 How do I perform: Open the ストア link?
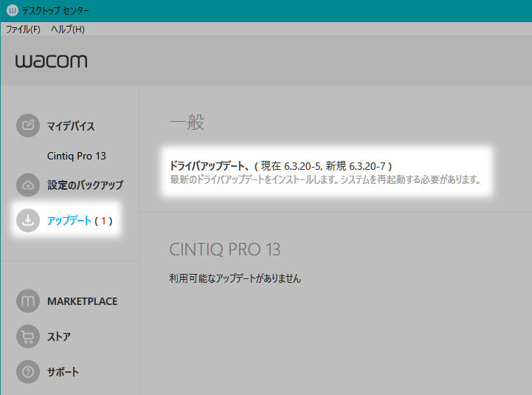click(59, 337)
